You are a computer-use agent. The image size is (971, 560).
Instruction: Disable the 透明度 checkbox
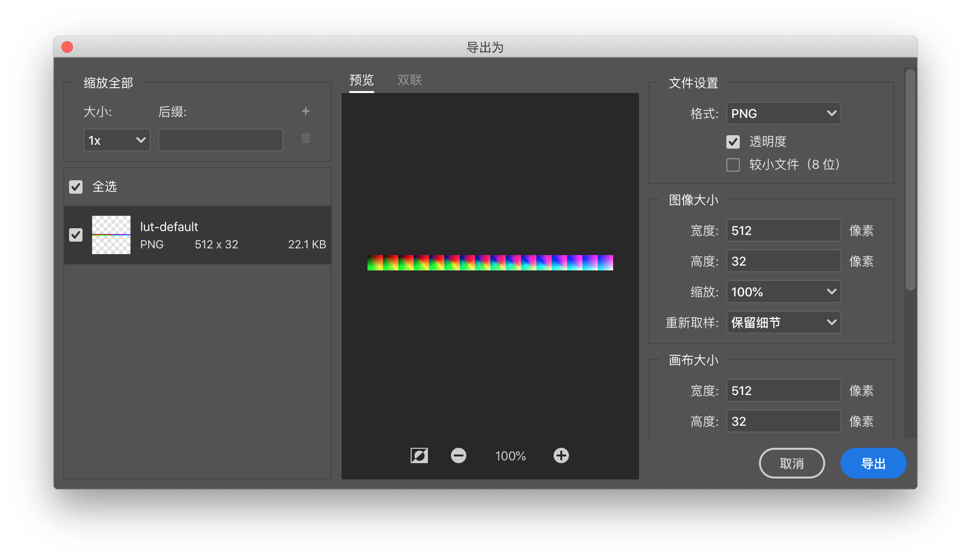point(733,142)
